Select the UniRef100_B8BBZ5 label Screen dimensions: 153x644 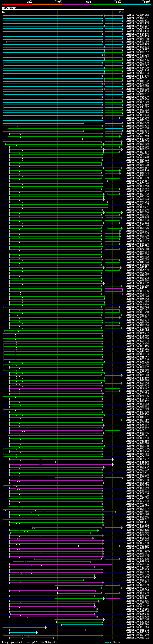click(137, 462)
